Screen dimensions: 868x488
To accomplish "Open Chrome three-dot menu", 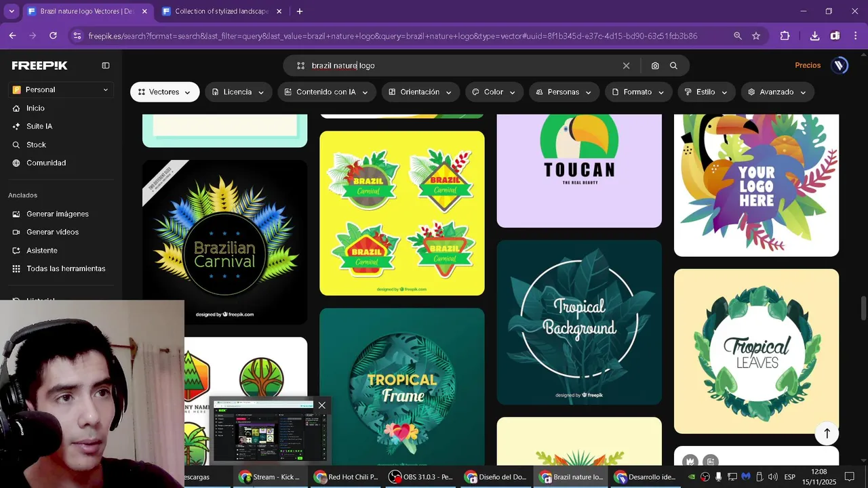I will 855,36.
